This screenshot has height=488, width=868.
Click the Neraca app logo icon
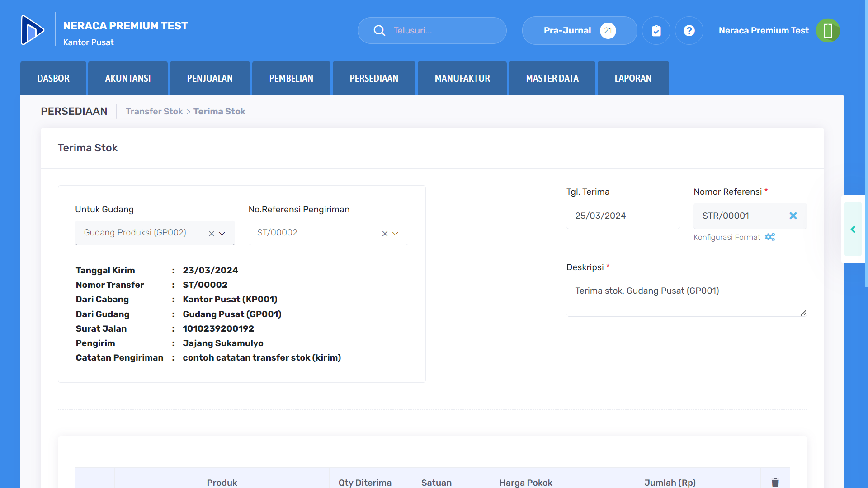point(33,30)
